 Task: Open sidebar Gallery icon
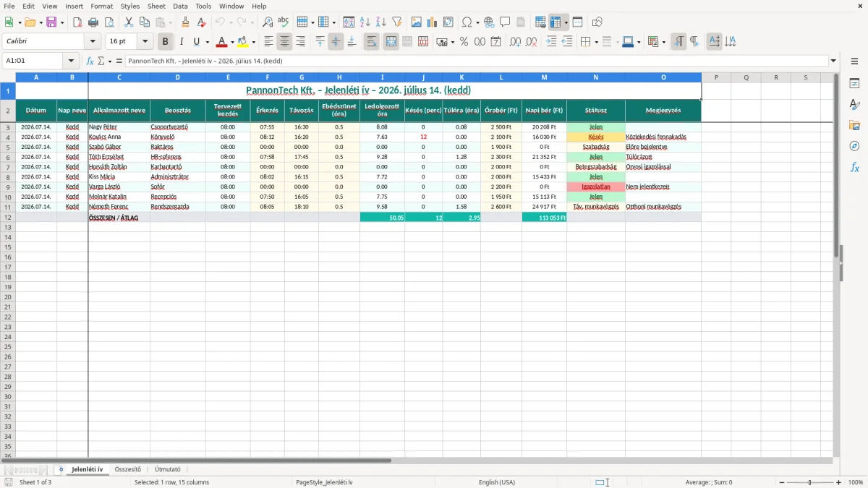[x=854, y=125]
